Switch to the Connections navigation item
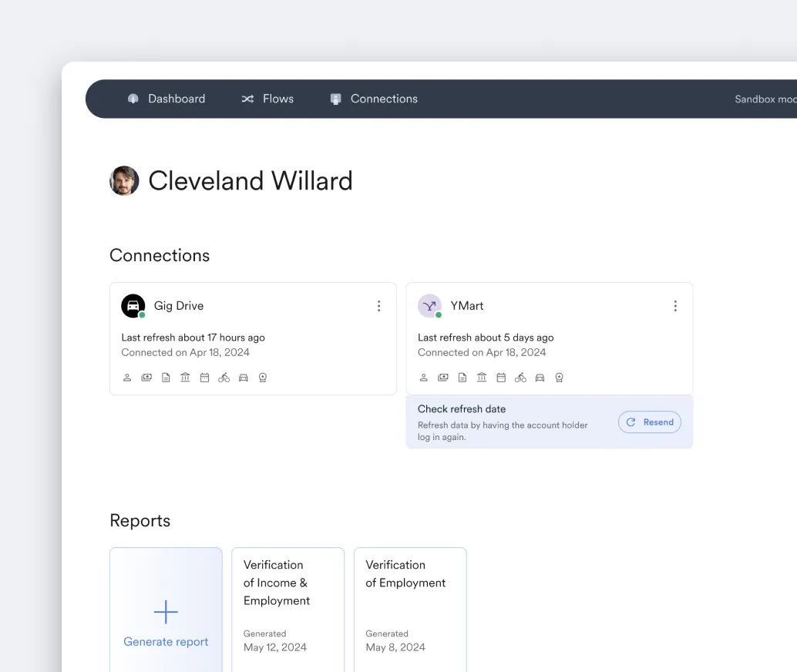The image size is (797, 672). coord(374,99)
